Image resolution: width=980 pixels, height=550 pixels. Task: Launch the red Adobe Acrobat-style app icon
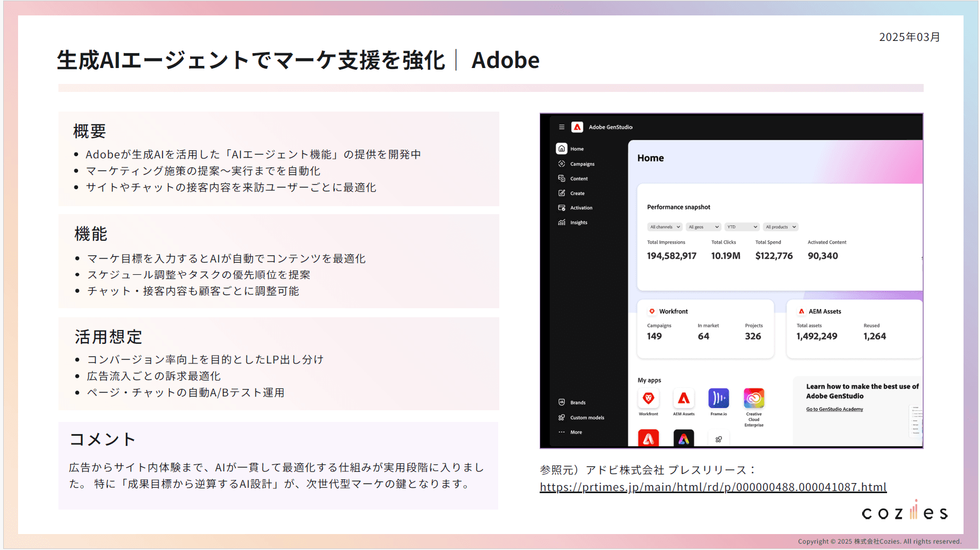point(649,438)
